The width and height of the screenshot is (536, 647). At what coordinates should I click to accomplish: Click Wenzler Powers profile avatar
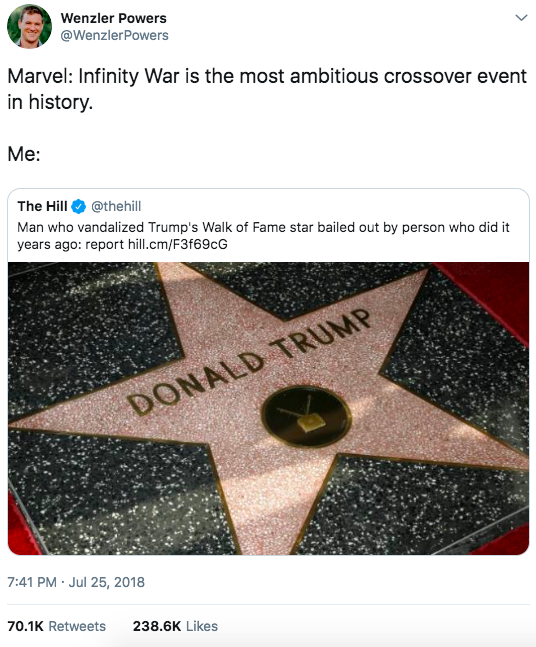29,26
